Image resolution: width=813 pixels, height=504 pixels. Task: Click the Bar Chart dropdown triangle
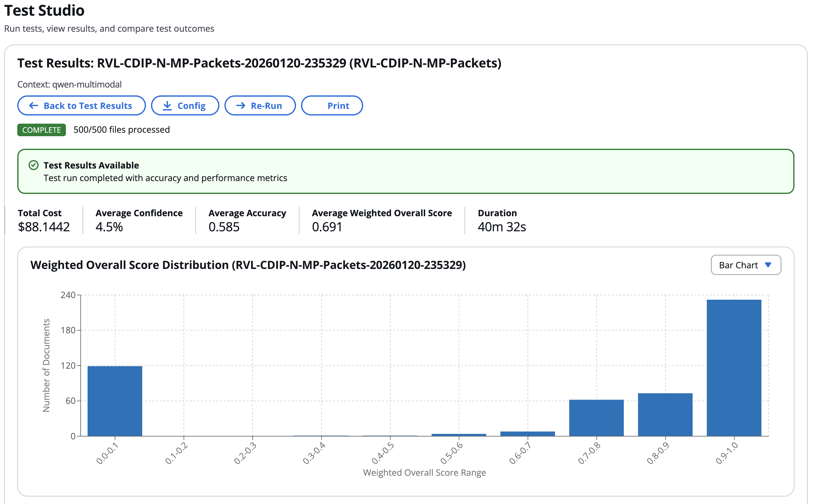[768, 265]
